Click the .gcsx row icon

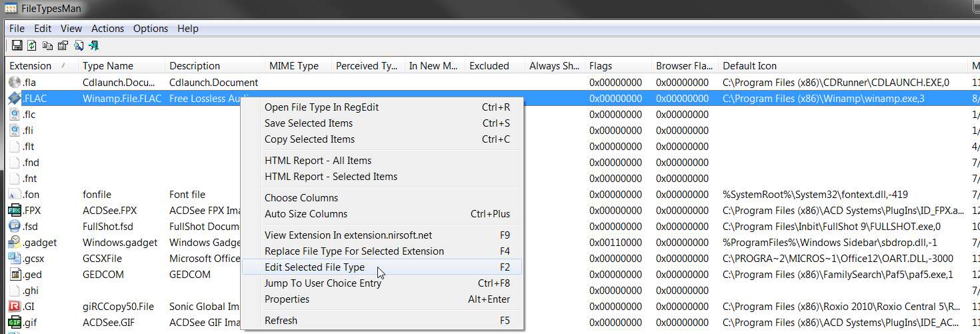[x=15, y=259]
